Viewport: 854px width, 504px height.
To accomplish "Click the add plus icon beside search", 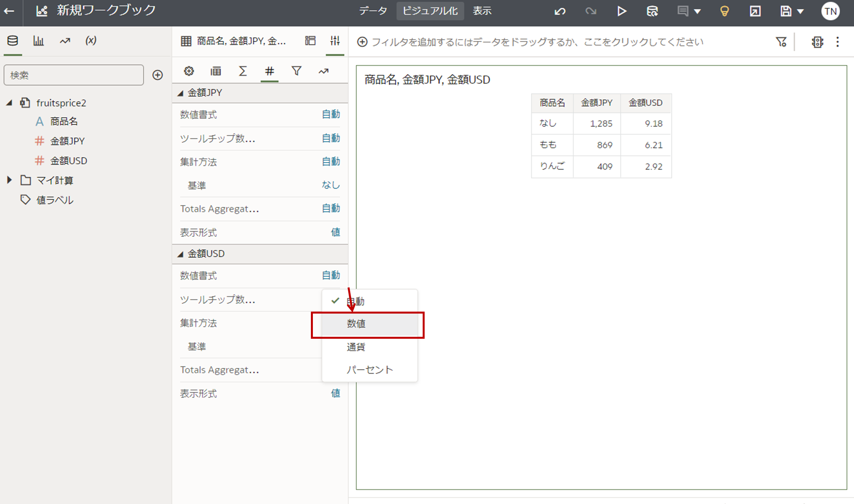I will [x=158, y=75].
